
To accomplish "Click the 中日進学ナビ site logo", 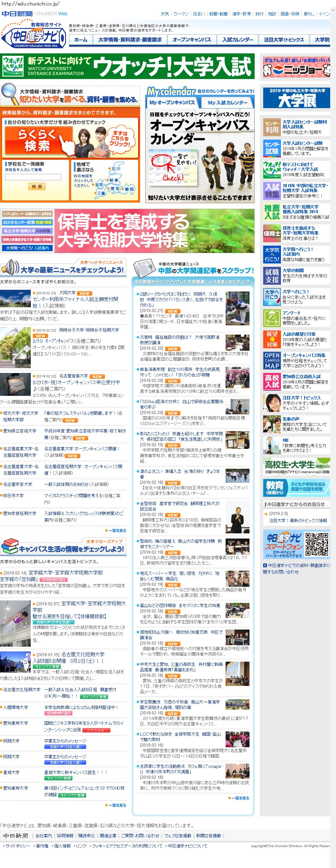I will [x=33, y=35].
